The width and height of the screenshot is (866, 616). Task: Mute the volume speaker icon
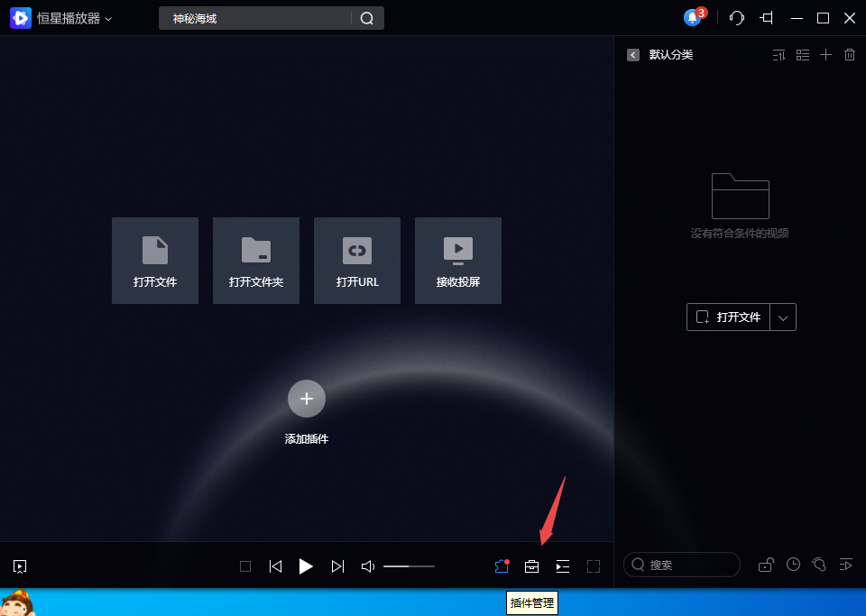click(x=367, y=566)
